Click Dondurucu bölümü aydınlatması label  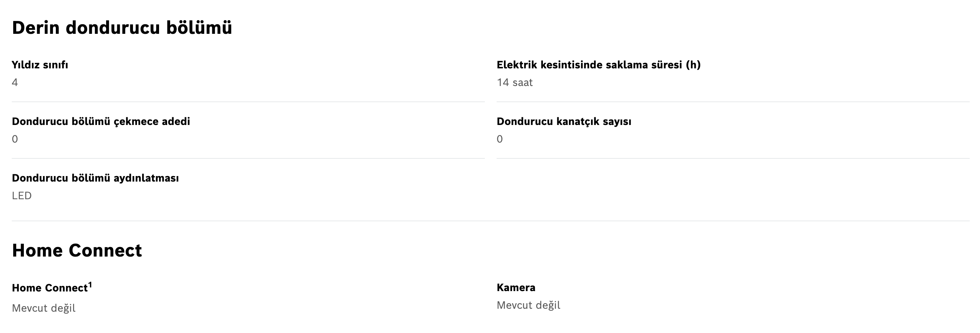tap(95, 178)
